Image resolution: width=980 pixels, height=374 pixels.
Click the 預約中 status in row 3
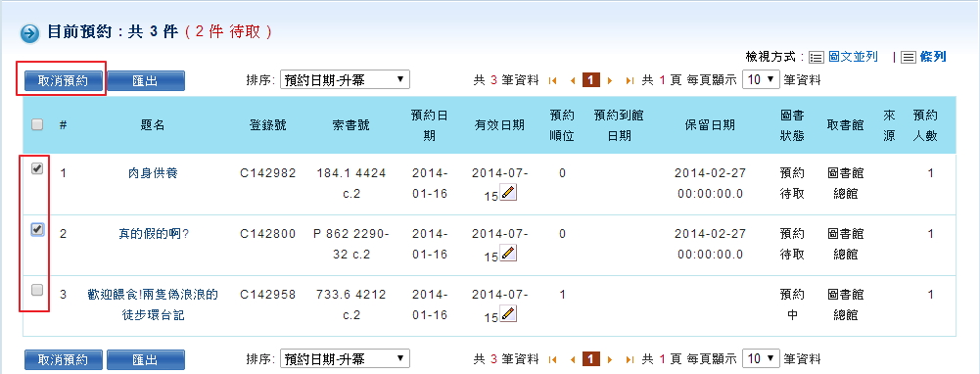pyautogui.click(x=792, y=304)
